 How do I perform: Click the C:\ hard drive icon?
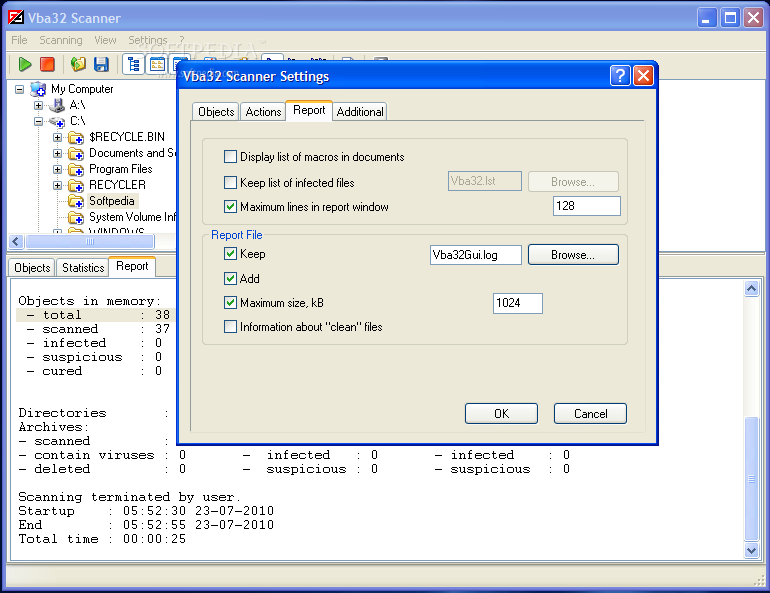56,121
